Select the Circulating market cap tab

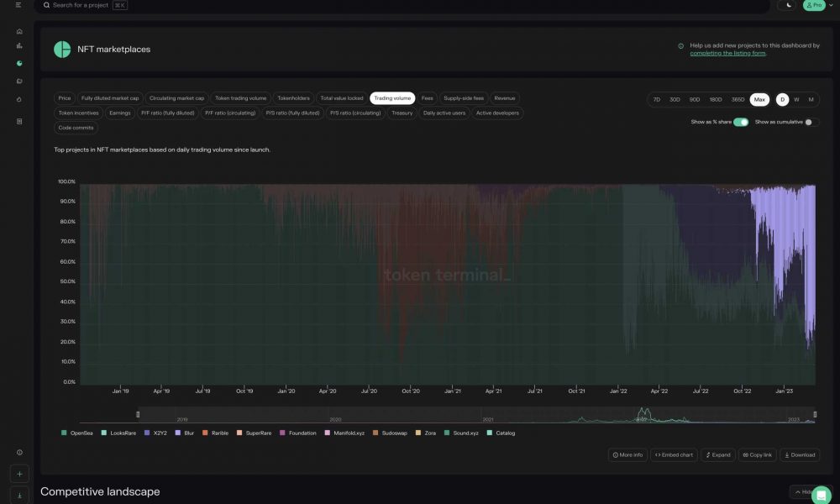tap(176, 98)
